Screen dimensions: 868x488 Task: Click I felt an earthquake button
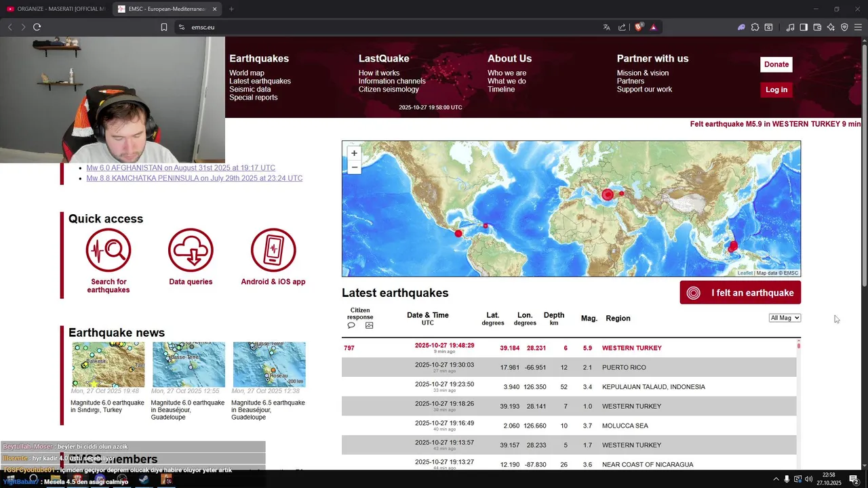tap(741, 293)
